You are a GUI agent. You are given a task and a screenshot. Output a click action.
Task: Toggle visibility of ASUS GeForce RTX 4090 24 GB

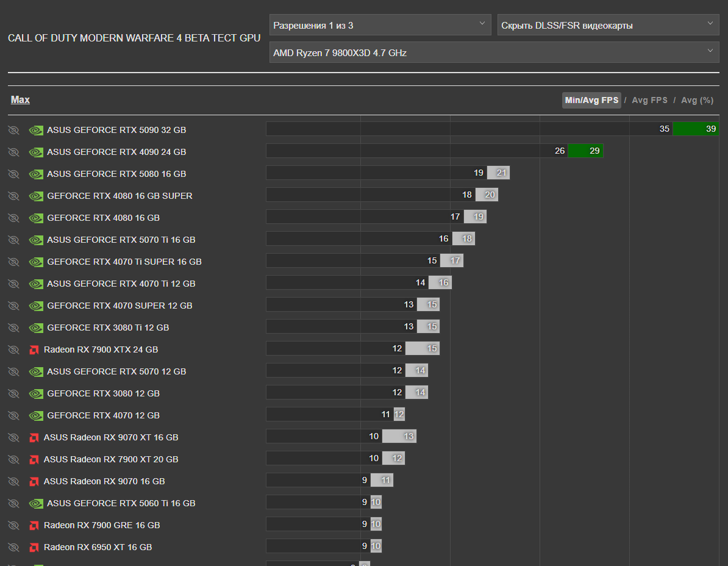point(13,152)
